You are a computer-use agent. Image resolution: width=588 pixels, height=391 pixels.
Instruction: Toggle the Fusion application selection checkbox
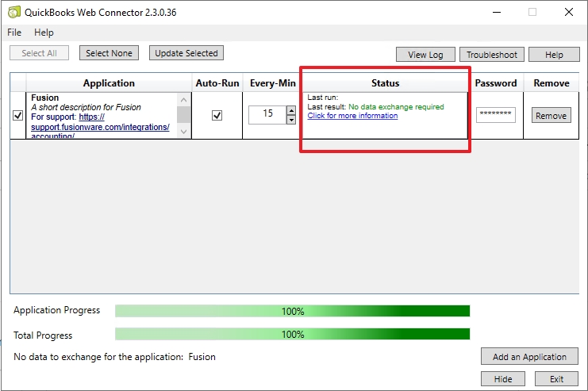point(18,116)
